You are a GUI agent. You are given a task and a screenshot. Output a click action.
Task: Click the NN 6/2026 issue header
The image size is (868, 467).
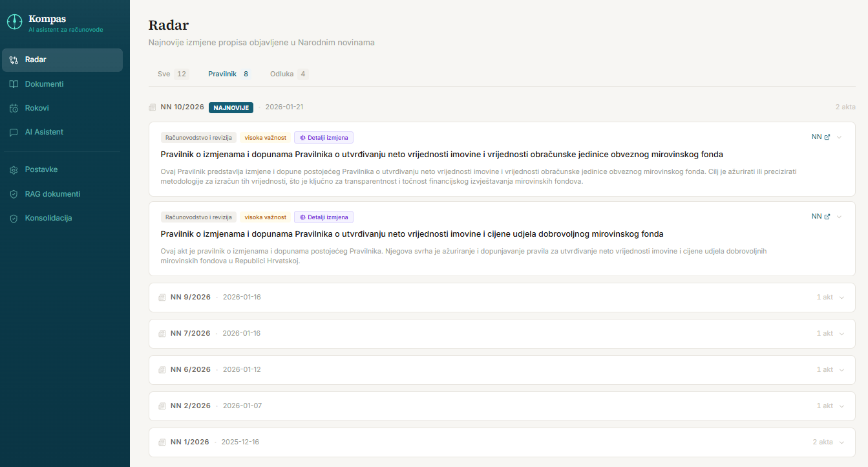[191, 370]
